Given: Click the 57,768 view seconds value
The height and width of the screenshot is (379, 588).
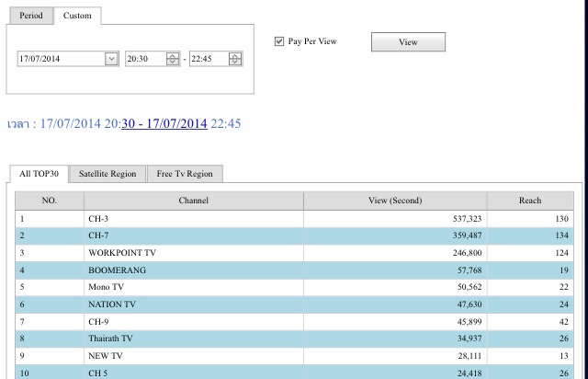Looking at the screenshot, I should (469, 270).
